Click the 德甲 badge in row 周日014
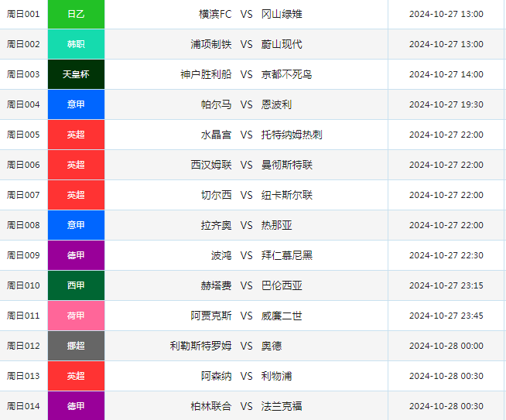The height and width of the screenshot is (420, 506). [76, 406]
